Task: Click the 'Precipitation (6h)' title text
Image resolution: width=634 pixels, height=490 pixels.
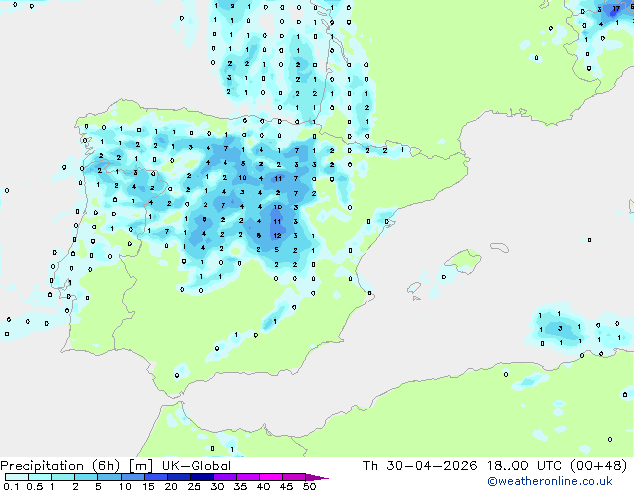Action: coord(60,466)
